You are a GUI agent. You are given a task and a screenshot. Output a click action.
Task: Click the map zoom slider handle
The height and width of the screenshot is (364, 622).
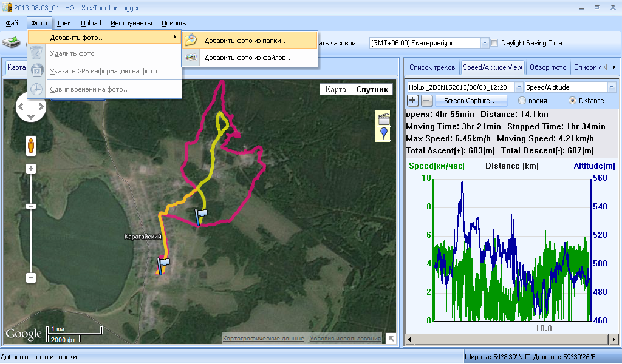(31, 206)
